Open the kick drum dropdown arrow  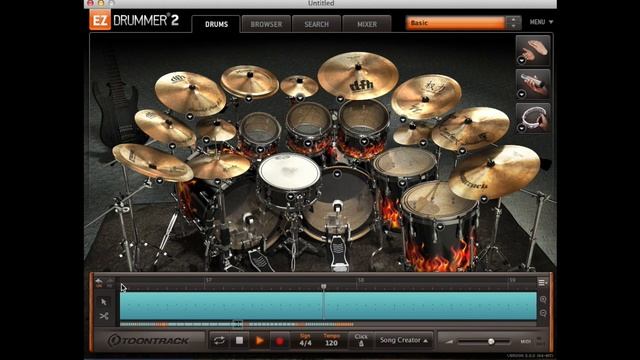337,174
